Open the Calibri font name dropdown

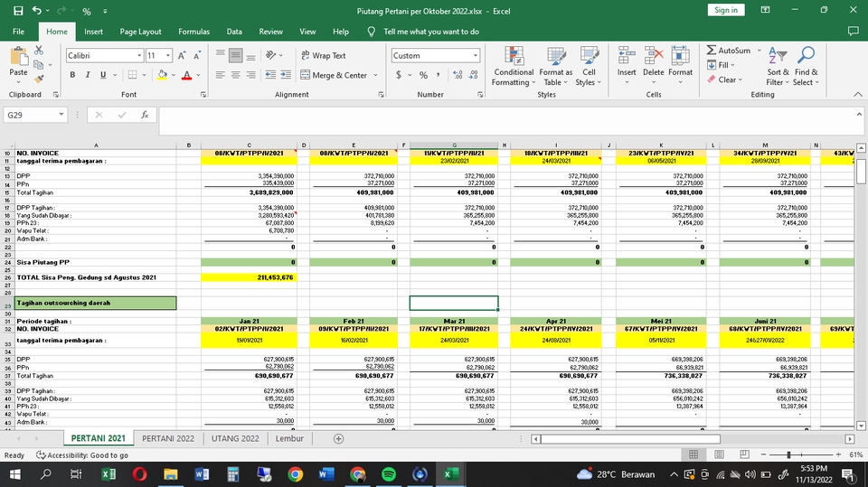coord(139,55)
